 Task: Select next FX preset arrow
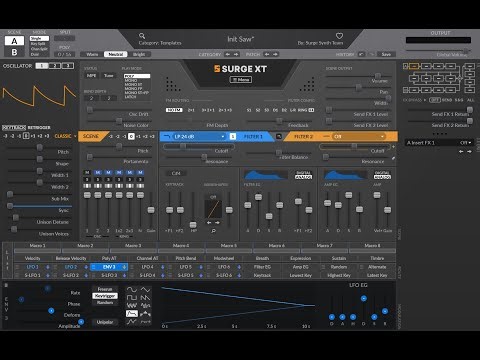click(x=469, y=151)
